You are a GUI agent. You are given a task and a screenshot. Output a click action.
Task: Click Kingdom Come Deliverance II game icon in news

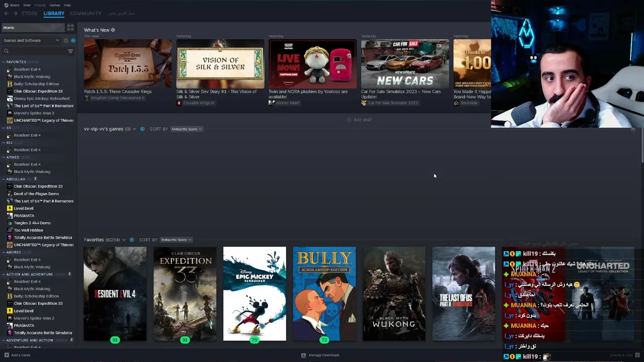(87, 98)
